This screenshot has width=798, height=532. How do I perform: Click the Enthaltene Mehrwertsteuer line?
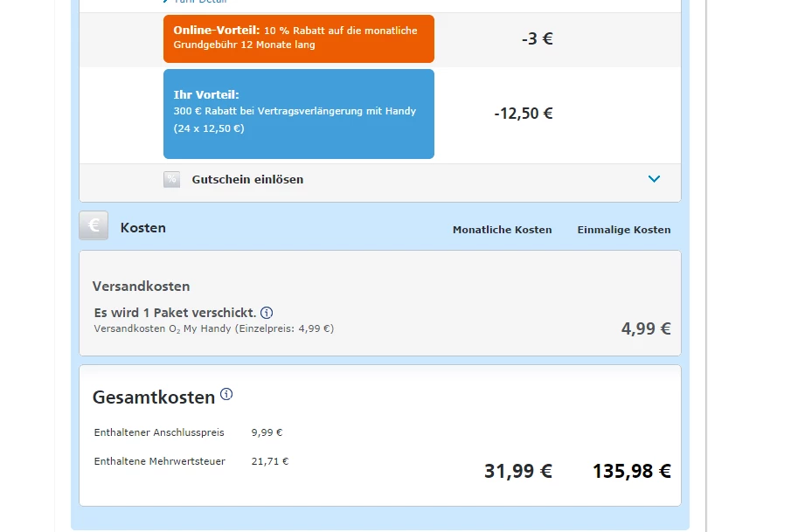[159, 461]
